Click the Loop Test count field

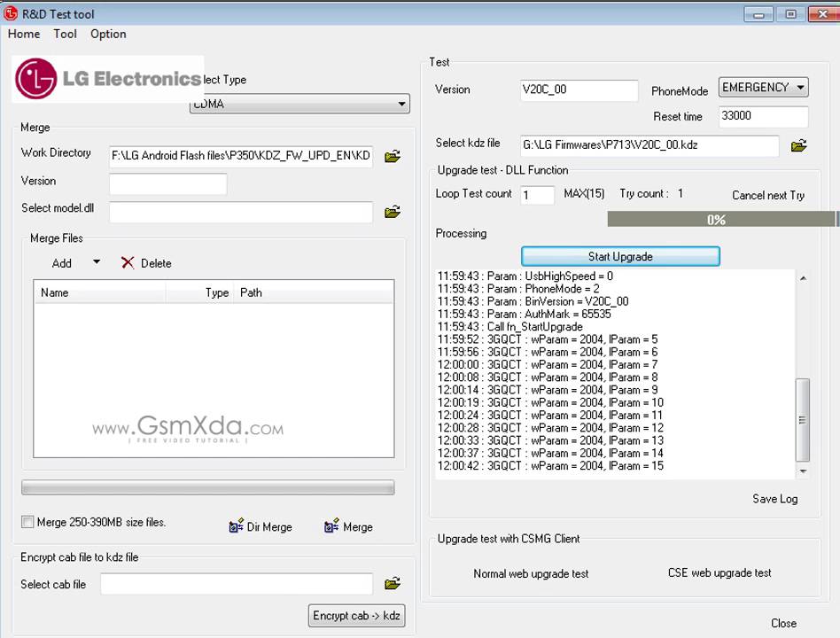click(x=537, y=195)
